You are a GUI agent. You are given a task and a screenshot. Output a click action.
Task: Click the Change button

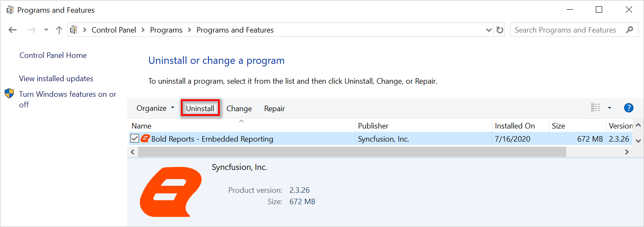(x=239, y=109)
